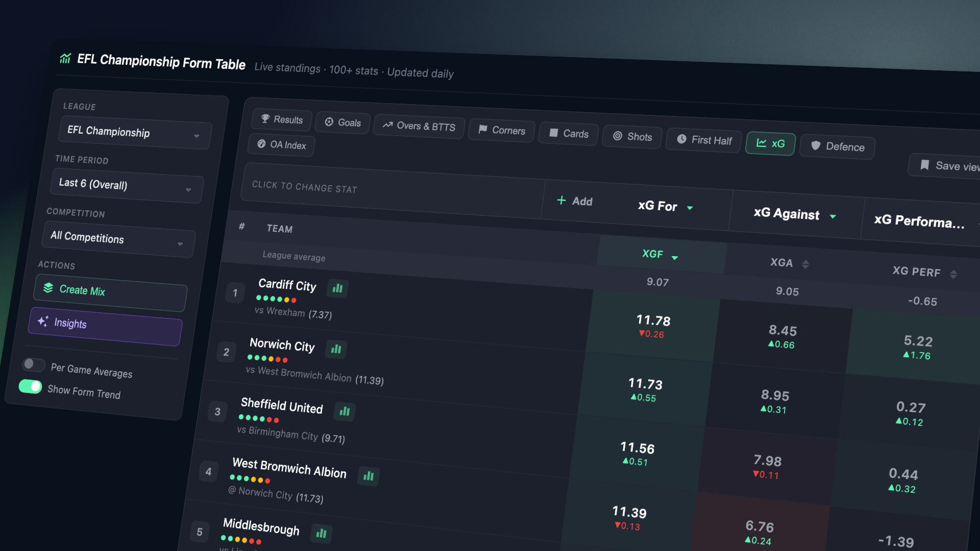Expand the xG For stat selector

[666, 206]
